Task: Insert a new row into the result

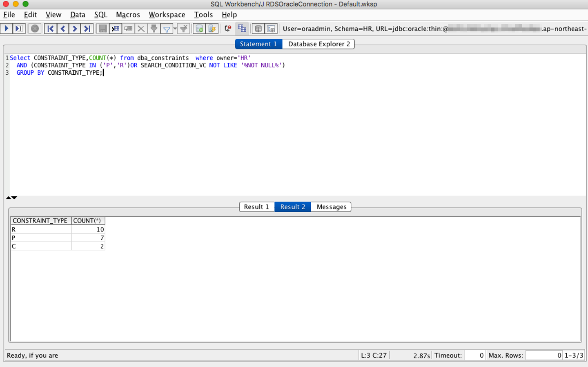Action: 116,29
